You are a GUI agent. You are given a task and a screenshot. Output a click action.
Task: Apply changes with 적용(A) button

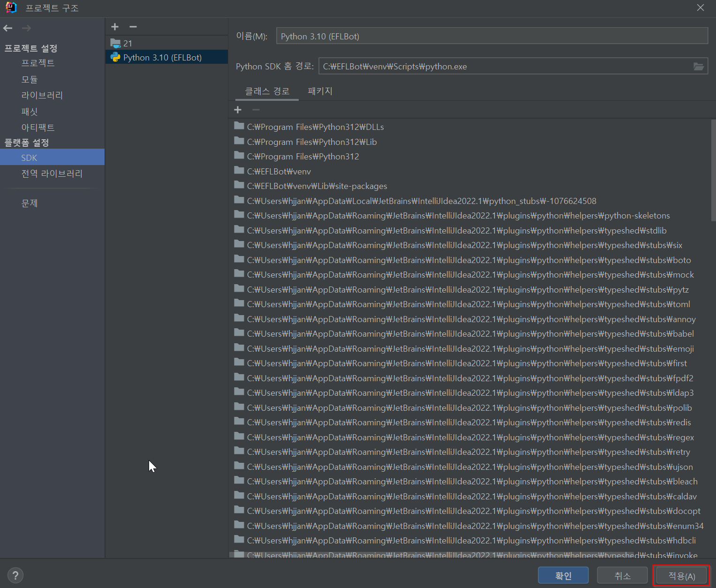(x=681, y=575)
